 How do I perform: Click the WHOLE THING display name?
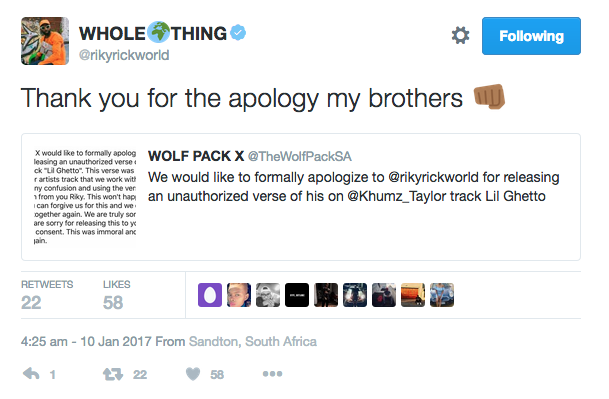coord(153,33)
